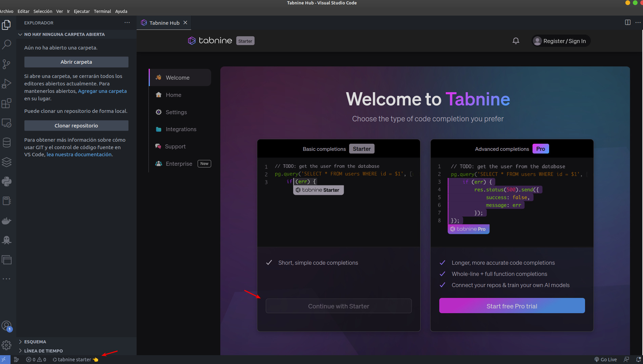Viewport: 643px width, 364px height.
Task: Select the Search icon in the activity bar
Action: point(7,44)
